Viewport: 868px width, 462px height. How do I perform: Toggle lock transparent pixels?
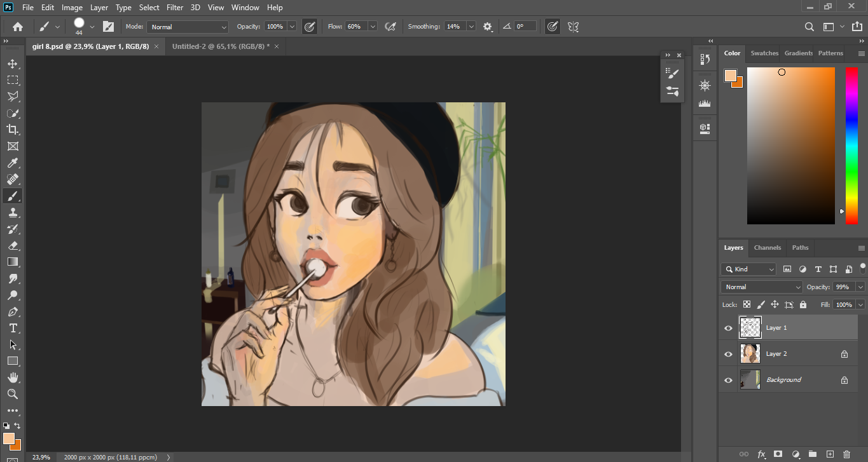point(747,305)
